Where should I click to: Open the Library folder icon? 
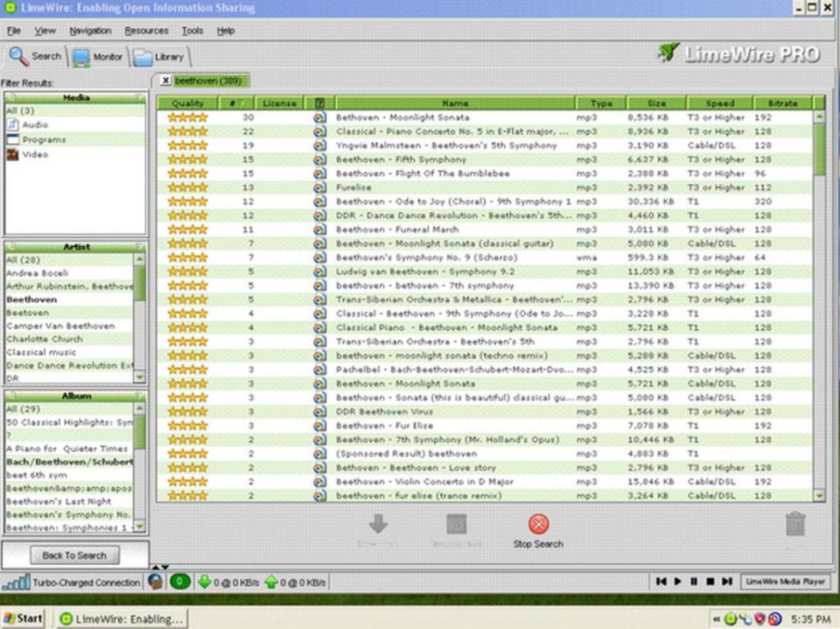click(x=143, y=58)
